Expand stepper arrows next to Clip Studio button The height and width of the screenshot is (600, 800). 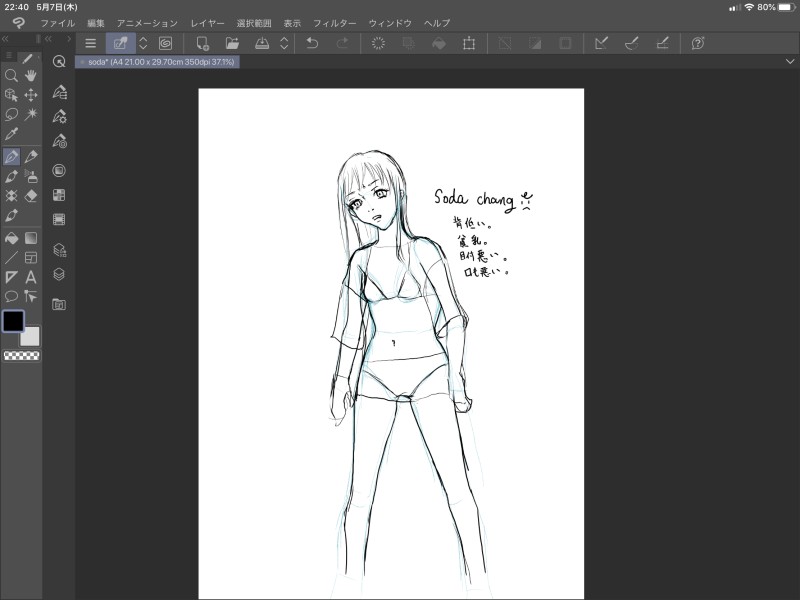143,43
